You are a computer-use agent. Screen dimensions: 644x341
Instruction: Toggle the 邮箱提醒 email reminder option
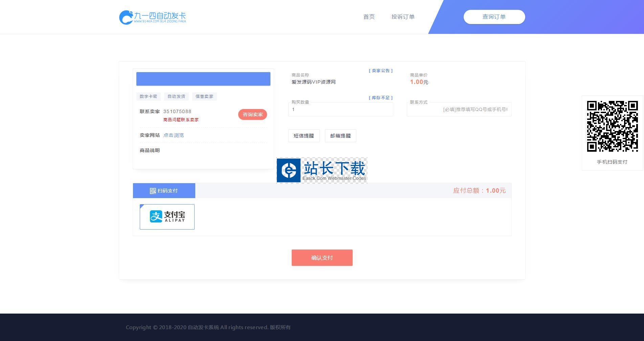click(340, 136)
